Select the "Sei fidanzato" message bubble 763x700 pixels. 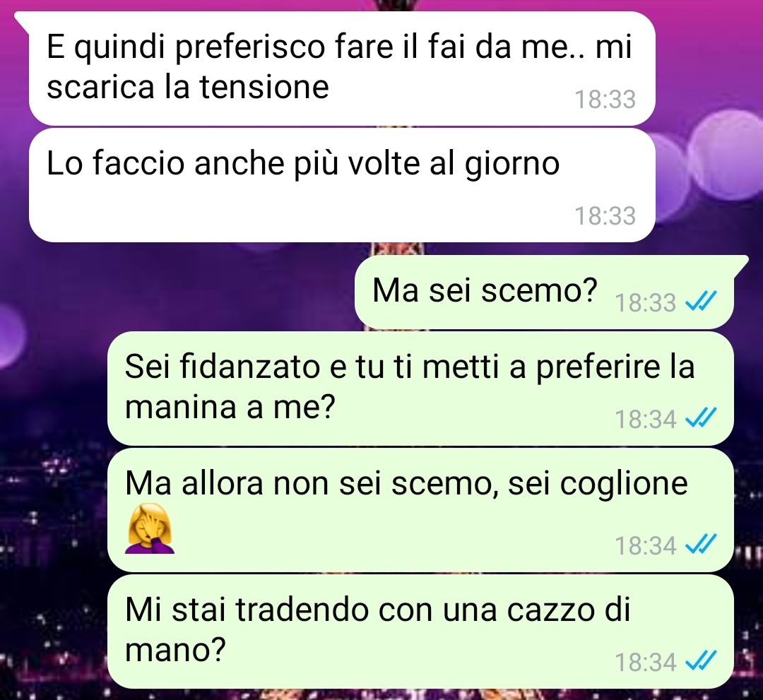(420, 388)
